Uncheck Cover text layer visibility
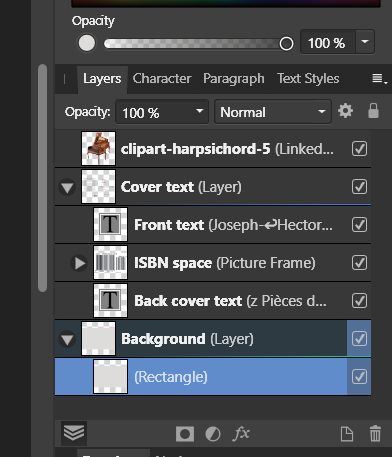This screenshot has height=457, width=392. (359, 187)
